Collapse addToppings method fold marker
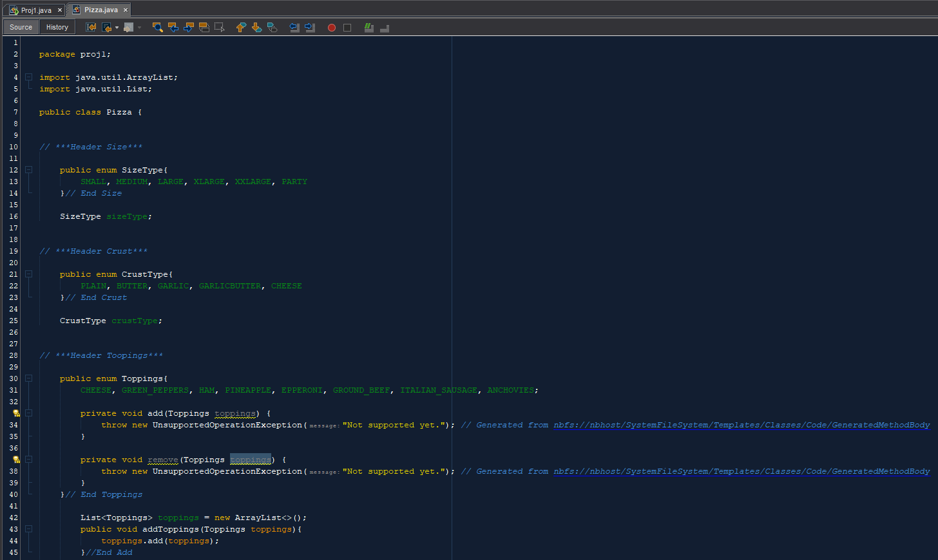The width and height of the screenshot is (938, 560). point(28,529)
